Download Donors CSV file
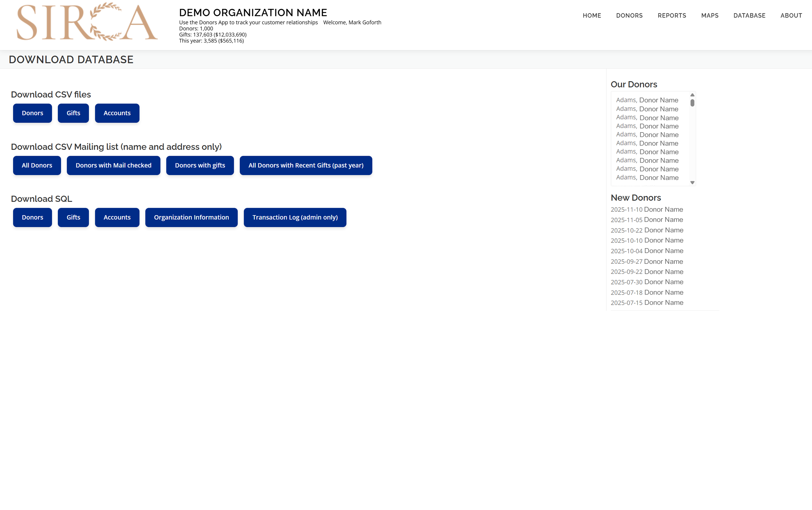Image resolution: width=812 pixels, height=510 pixels. pyautogui.click(x=32, y=113)
